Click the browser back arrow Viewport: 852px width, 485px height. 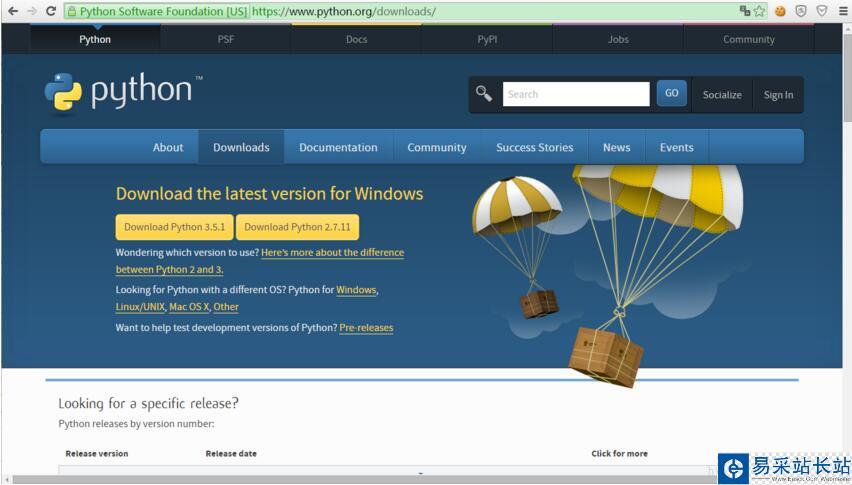tap(12, 11)
